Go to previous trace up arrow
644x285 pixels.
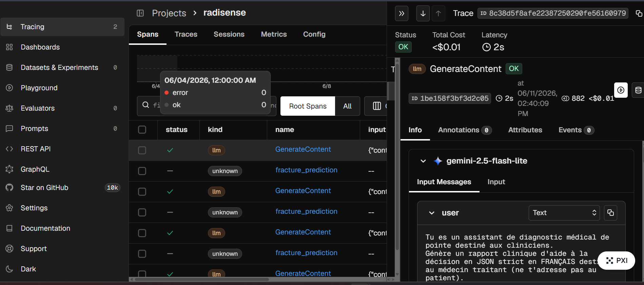[438, 14]
